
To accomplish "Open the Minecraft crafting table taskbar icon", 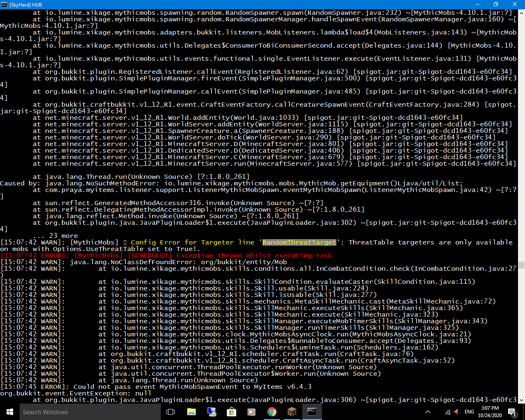I will tap(292, 412).
